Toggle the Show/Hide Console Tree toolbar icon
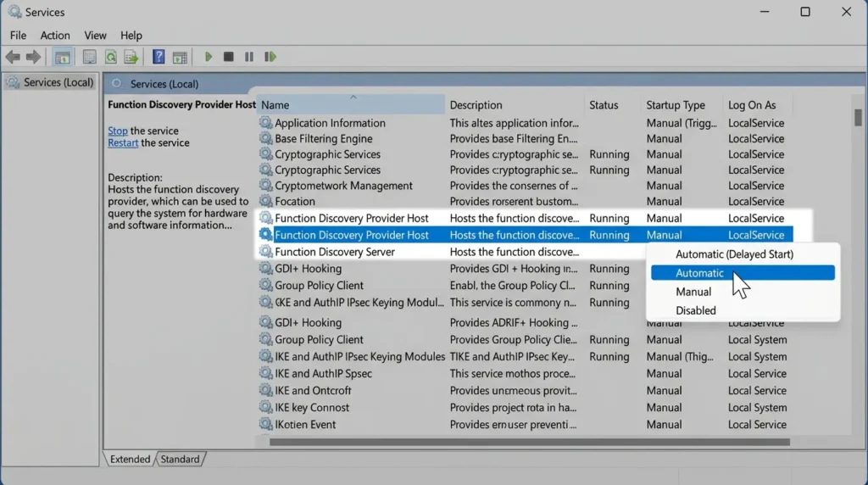Image resolution: width=868 pixels, height=485 pixels. 62,57
